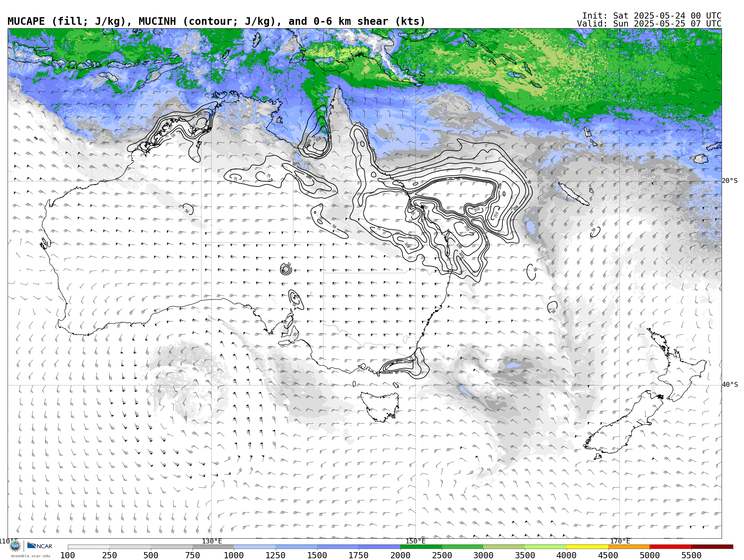The width and height of the screenshot is (744, 560).
Task: Click the colorbar label 4500
Action: [x=608, y=555]
